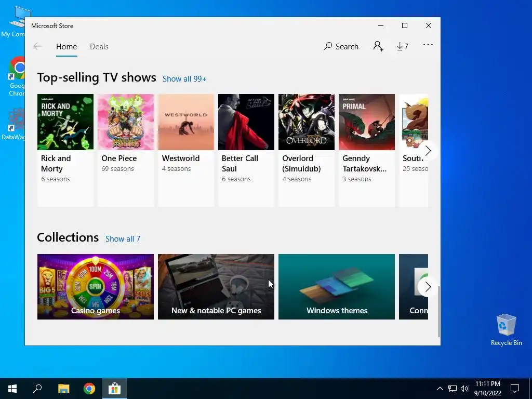Open the Windows Start menu
Image resolution: width=532 pixels, height=399 pixels.
[x=12, y=389]
